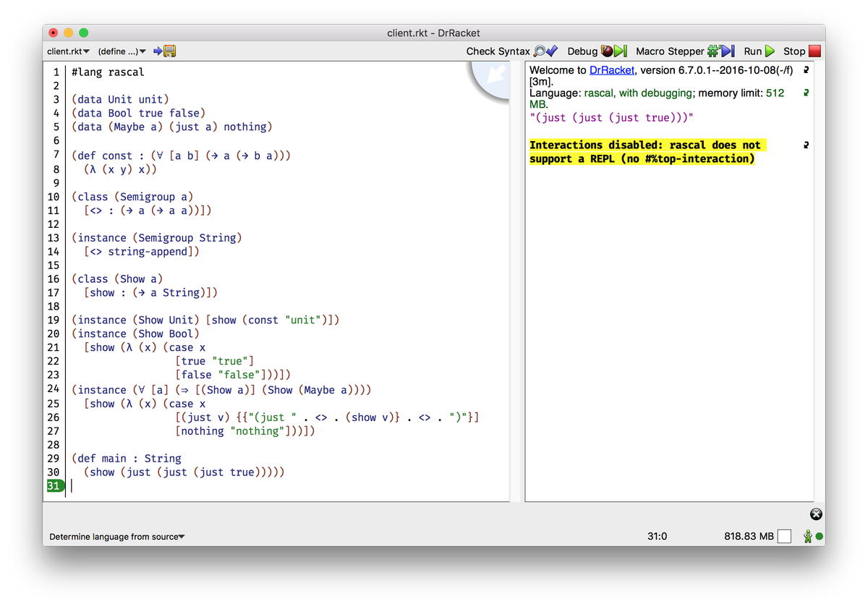
Task: Open Determine language from source menu
Action: click(x=117, y=537)
